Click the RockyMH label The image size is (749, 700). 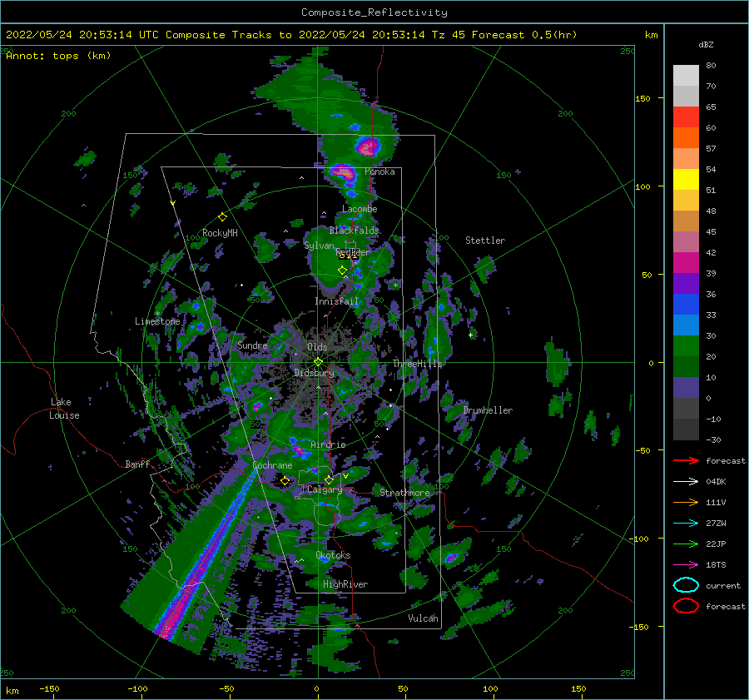click(x=220, y=233)
